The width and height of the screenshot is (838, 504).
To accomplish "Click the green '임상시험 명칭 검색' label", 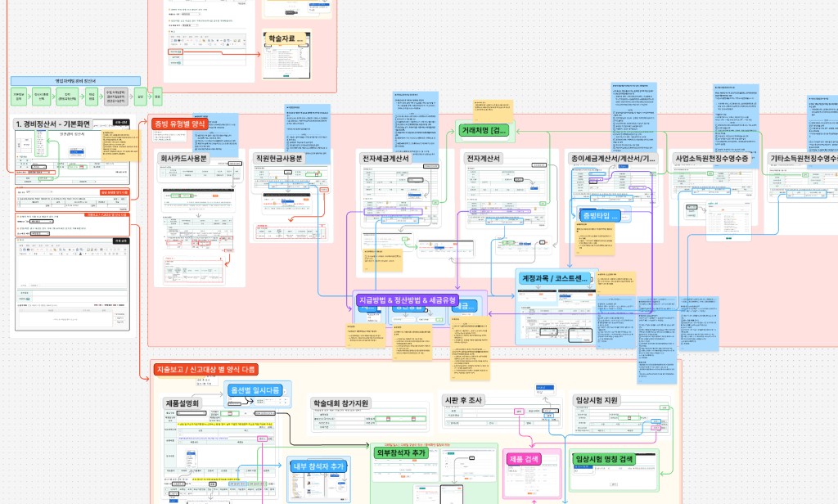I will pyautogui.click(x=604, y=458).
